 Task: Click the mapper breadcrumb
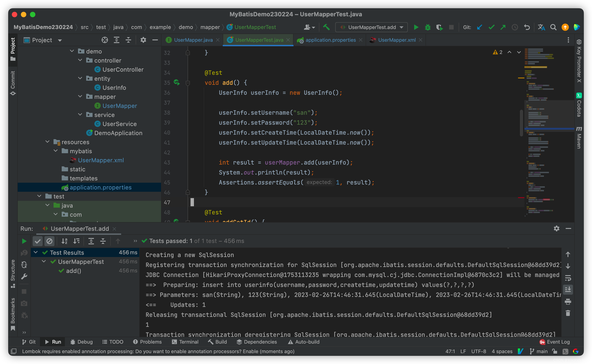[x=210, y=27]
